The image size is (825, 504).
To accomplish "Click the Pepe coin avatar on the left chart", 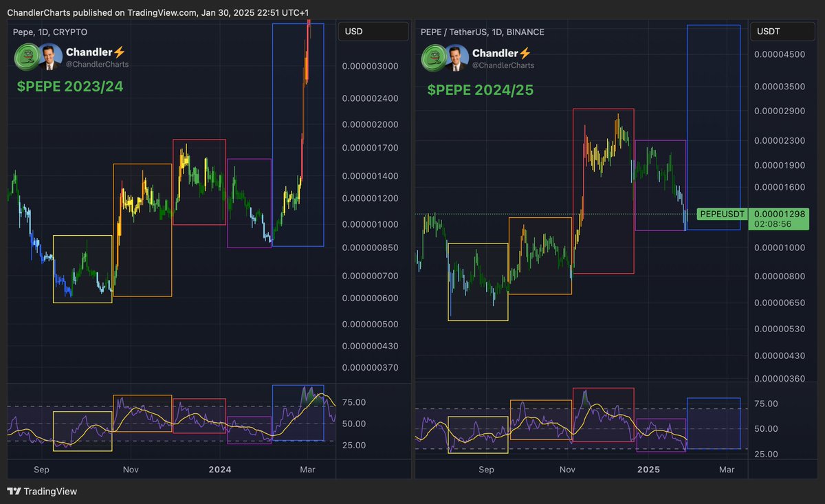I will (x=25, y=57).
